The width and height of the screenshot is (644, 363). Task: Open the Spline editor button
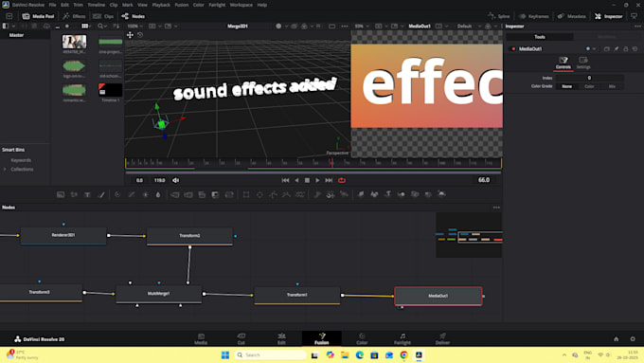[498, 16]
